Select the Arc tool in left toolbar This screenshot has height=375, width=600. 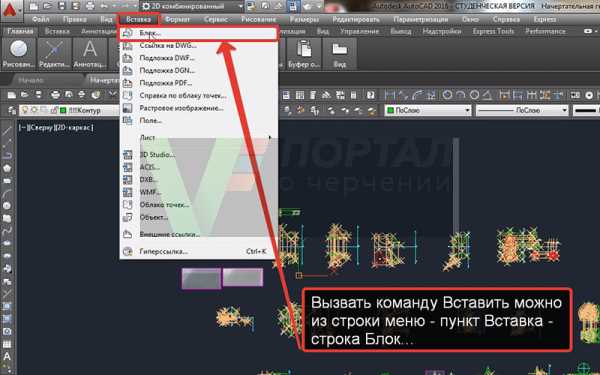[7, 193]
